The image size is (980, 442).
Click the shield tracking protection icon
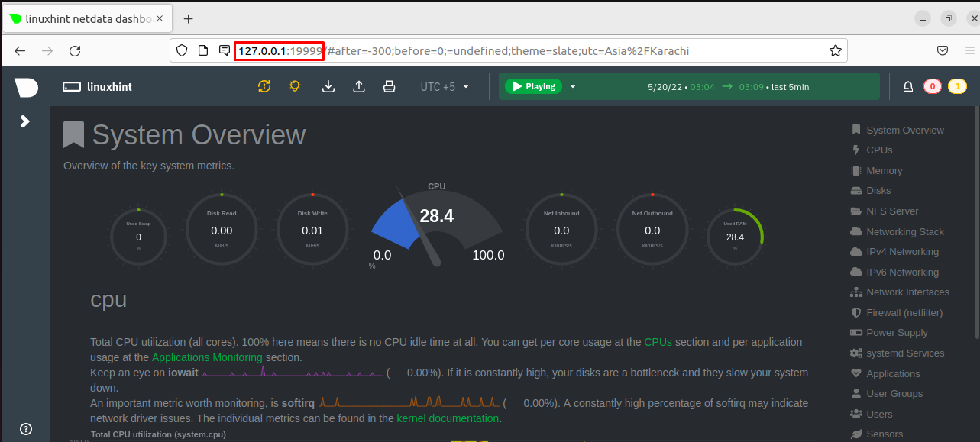(182, 50)
